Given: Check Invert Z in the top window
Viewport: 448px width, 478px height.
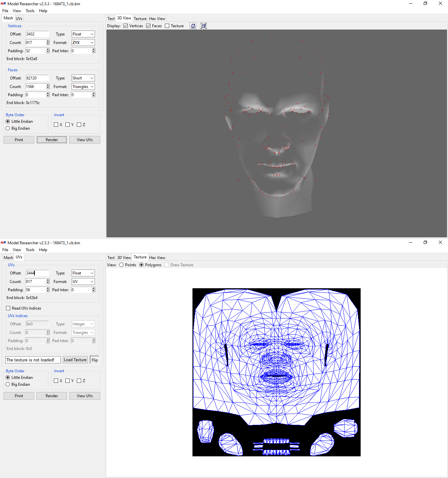Looking at the screenshot, I should point(79,125).
